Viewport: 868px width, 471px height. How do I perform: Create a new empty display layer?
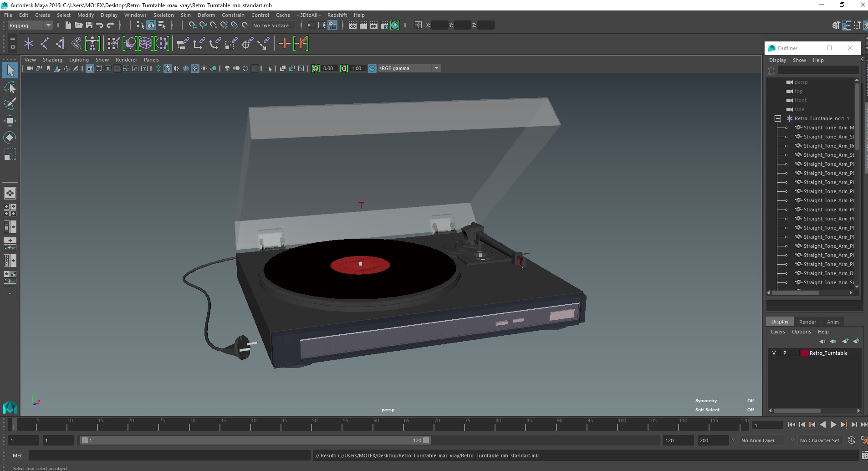[846, 341]
